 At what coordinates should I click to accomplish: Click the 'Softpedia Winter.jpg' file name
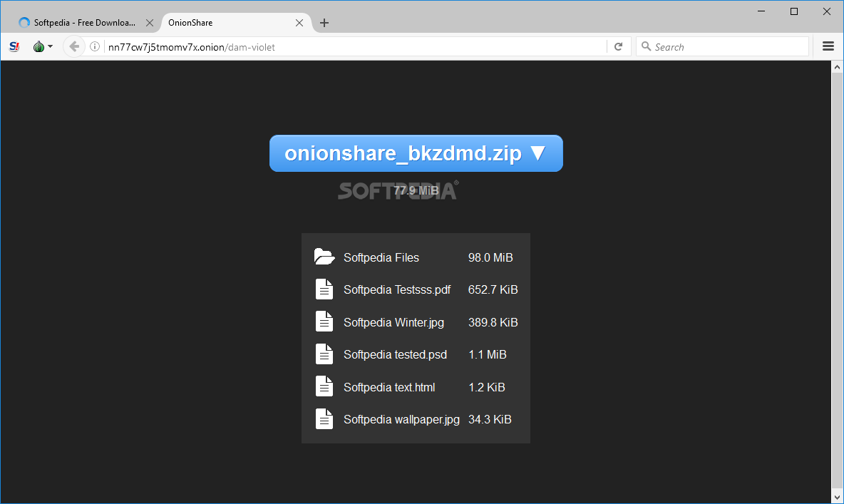click(x=394, y=322)
